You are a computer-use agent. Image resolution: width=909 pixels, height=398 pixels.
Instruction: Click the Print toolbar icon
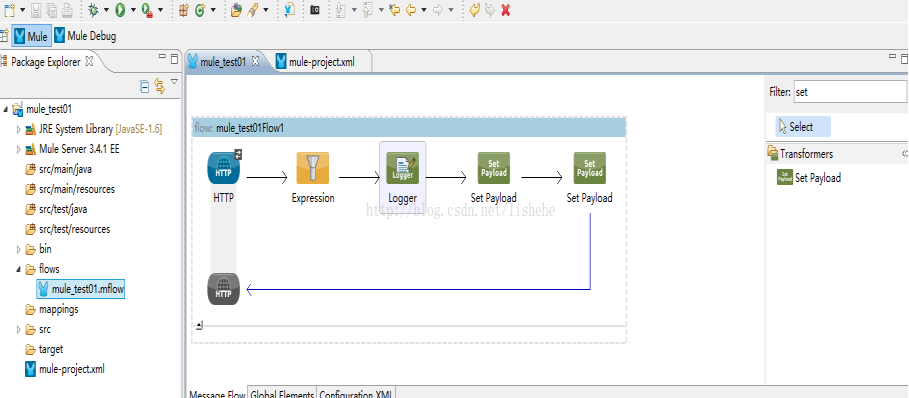tap(67, 10)
